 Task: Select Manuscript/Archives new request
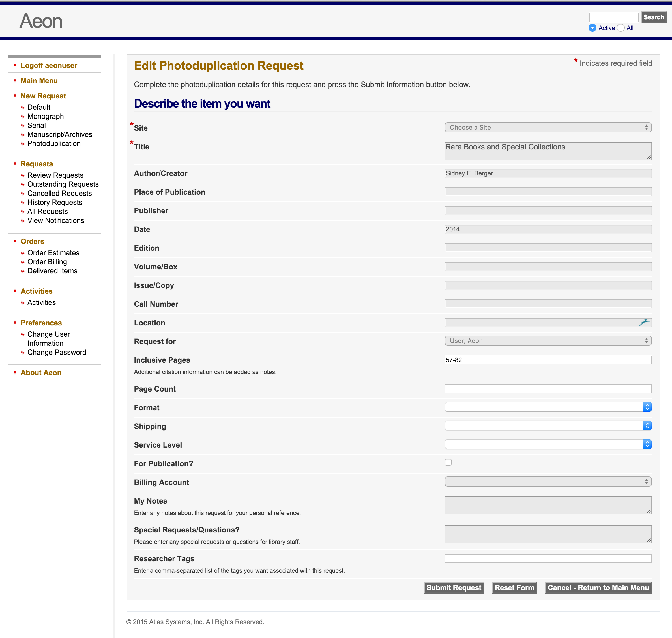click(x=60, y=135)
